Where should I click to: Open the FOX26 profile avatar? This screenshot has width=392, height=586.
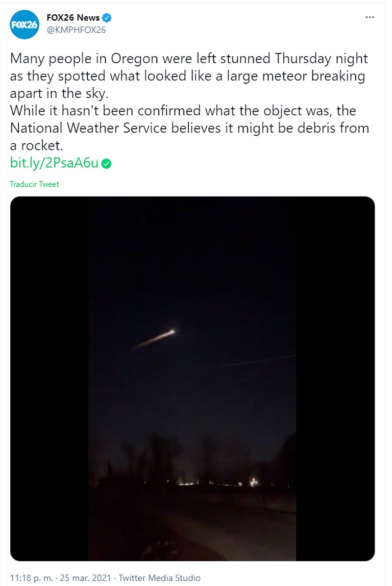coord(24,25)
